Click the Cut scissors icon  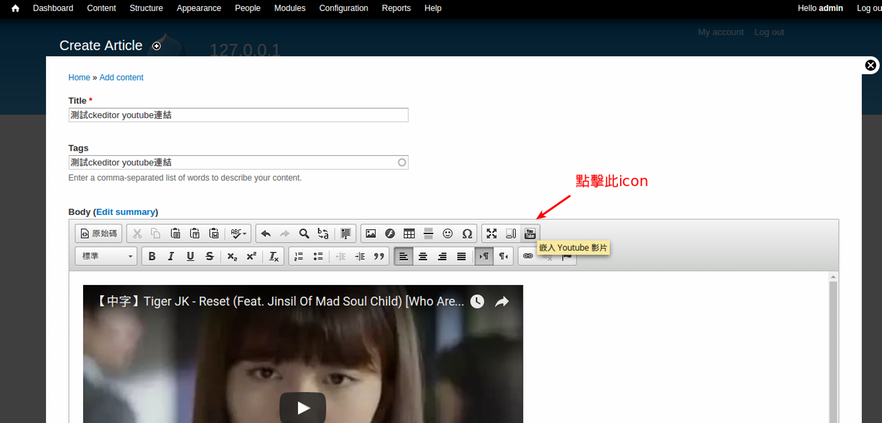pos(137,233)
